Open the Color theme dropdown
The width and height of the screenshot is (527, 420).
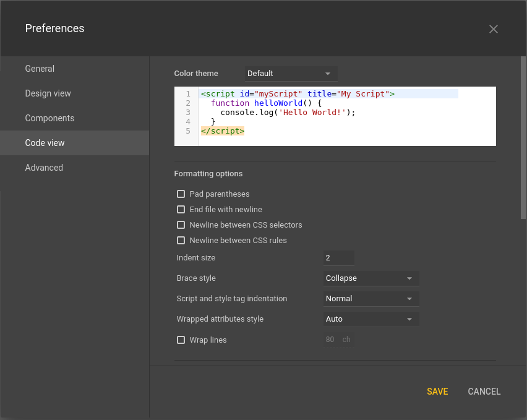291,74
